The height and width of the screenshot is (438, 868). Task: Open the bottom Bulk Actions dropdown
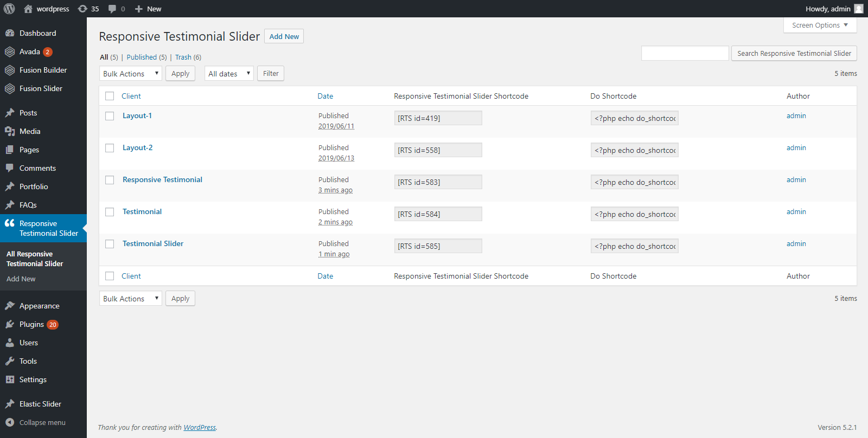tap(131, 298)
